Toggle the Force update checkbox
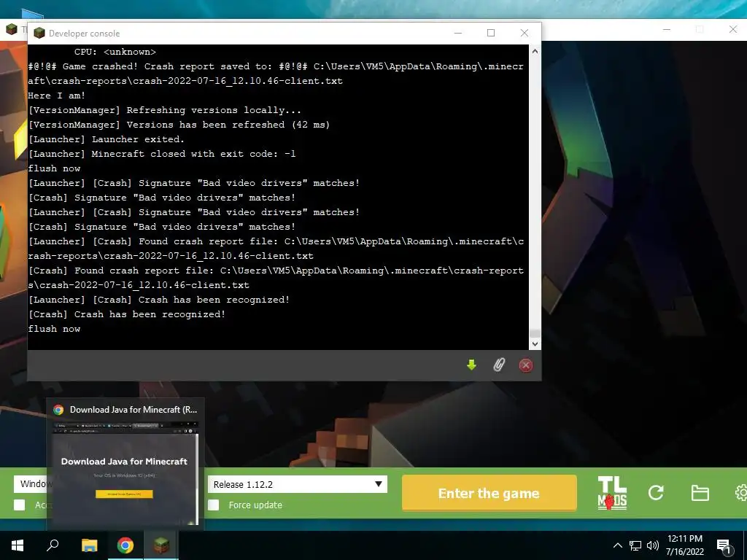Image resolution: width=747 pixels, height=560 pixels. click(214, 505)
